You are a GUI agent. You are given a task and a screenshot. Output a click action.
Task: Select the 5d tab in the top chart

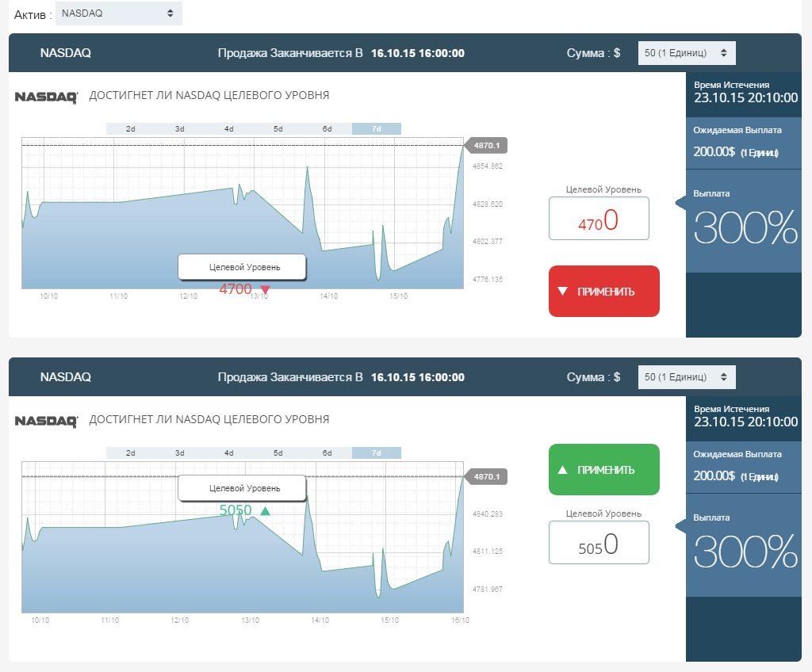point(278,129)
